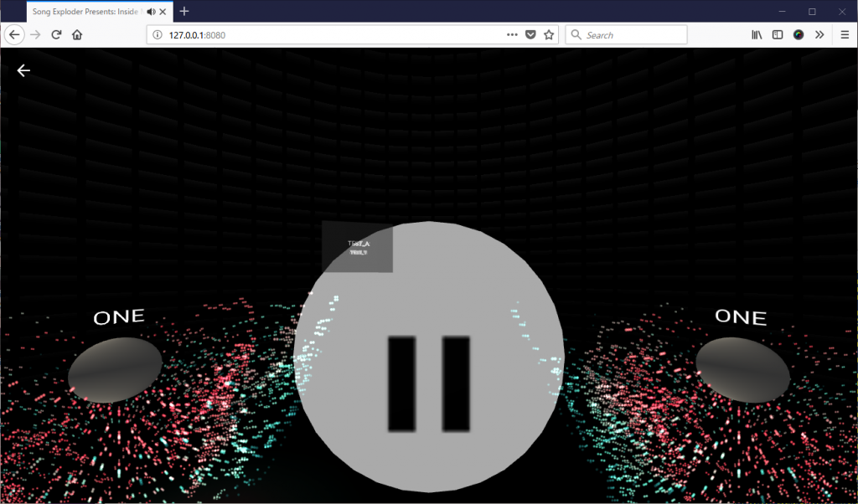Open a new browser tab
The image size is (858, 504).
click(184, 12)
